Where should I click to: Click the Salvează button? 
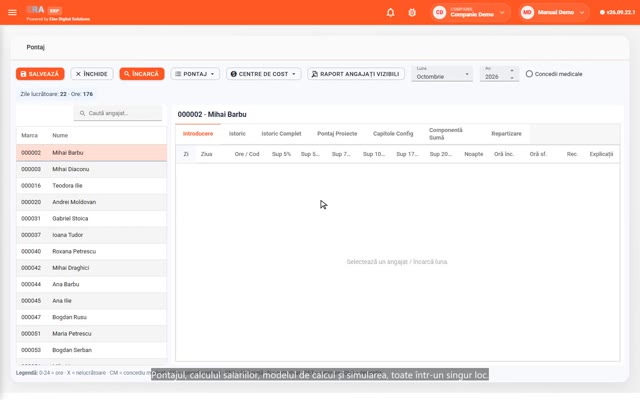click(40, 74)
